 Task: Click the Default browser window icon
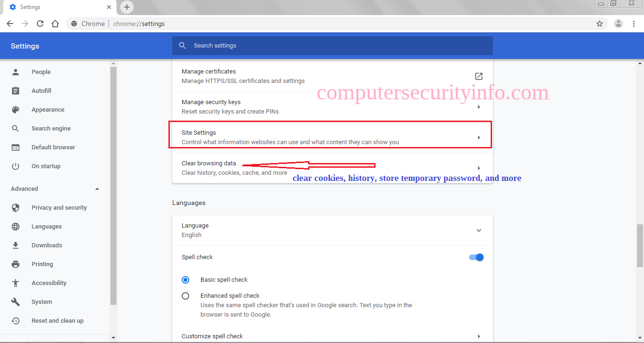(16, 147)
